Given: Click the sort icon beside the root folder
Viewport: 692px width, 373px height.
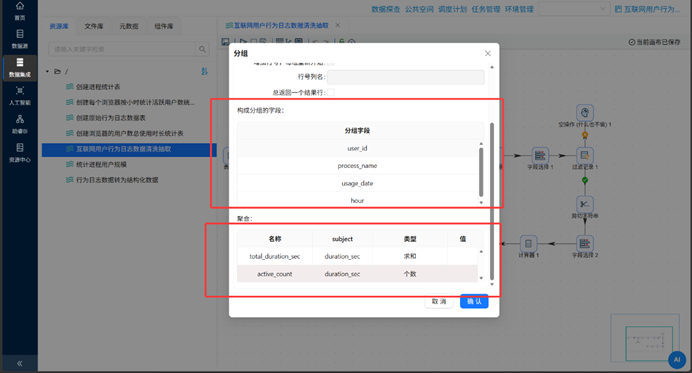Looking at the screenshot, I should coord(204,71).
